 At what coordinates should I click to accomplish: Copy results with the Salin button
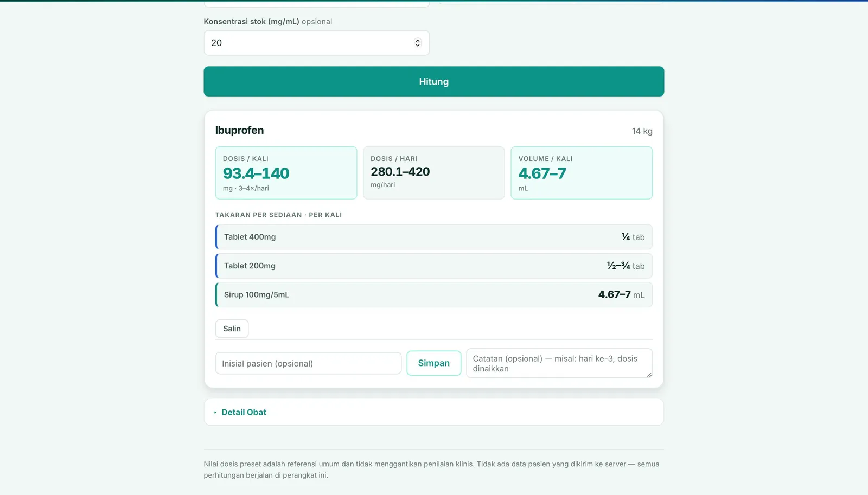pyautogui.click(x=232, y=329)
